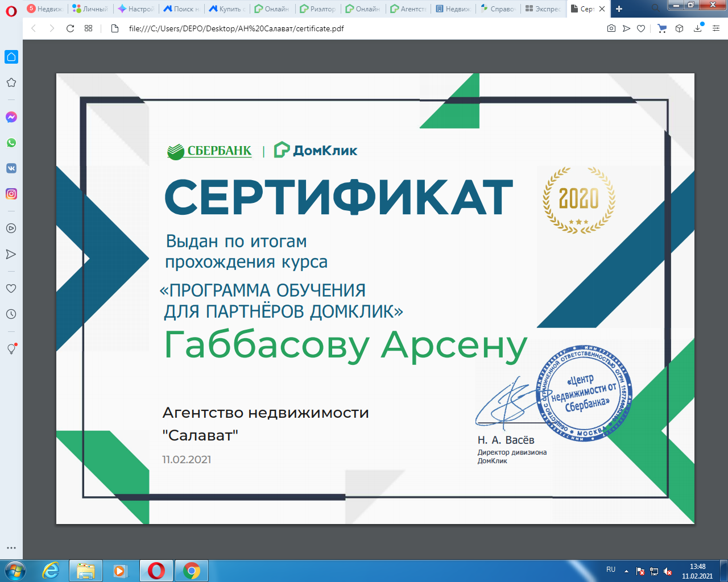728x582 pixels.
Task: Open WhatsApp in the sidebar
Action: [11, 143]
